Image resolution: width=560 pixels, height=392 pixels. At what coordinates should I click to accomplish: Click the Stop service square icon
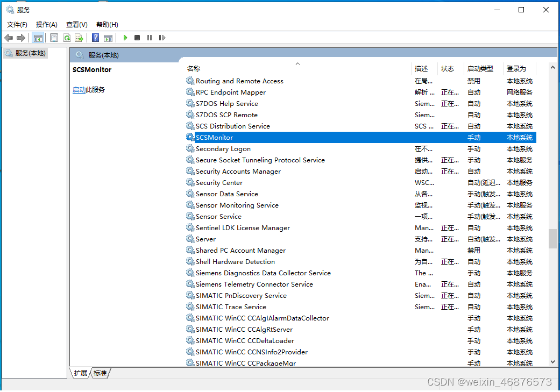(137, 38)
